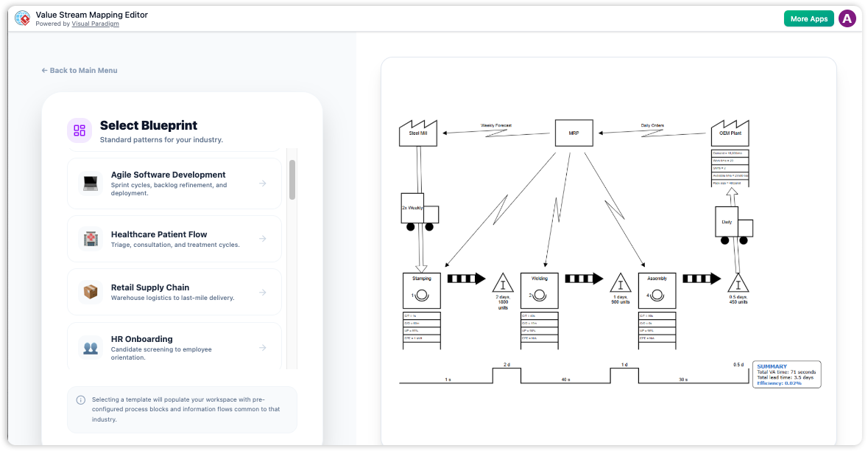Open the account menu via the A avatar
This screenshot has width=868, height=454.
point(847,18)
